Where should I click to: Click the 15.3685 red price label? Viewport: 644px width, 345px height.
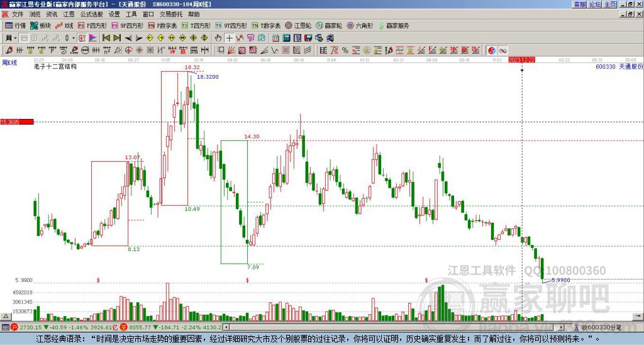point(17,122)
